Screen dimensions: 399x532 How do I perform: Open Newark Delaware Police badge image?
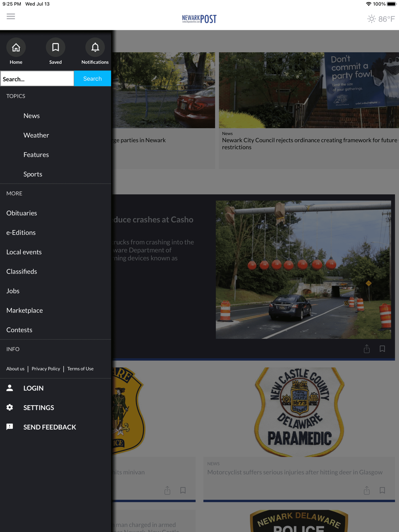click(299, 521)
